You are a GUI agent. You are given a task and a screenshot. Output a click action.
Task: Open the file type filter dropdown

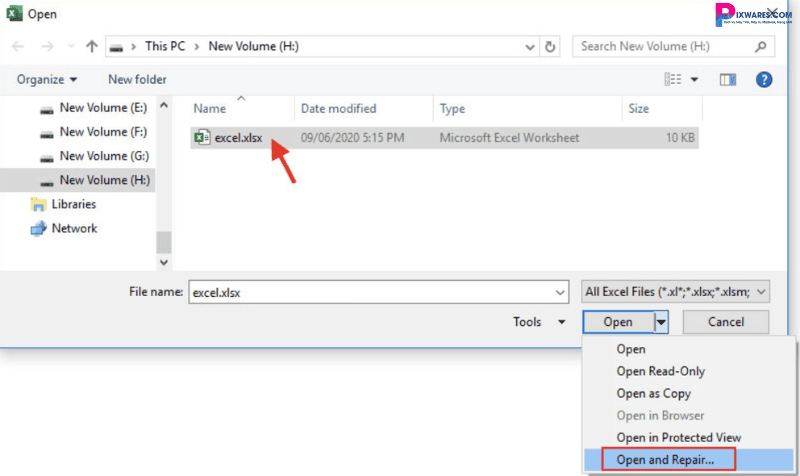coord(676,291)
